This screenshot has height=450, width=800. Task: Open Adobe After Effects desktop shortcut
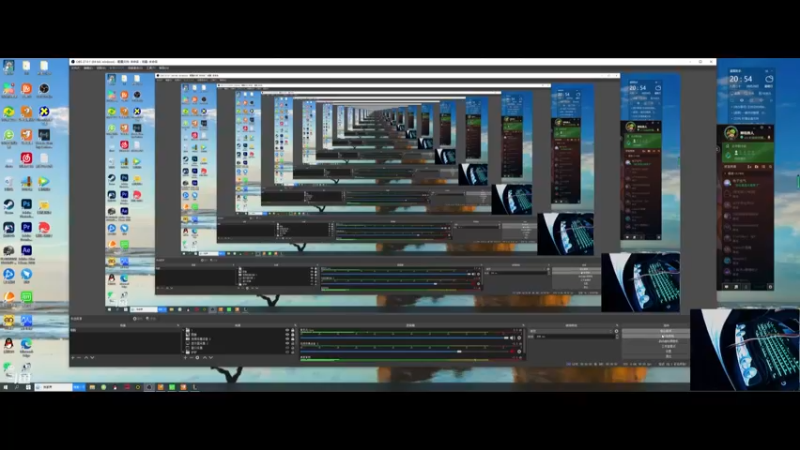27,249
